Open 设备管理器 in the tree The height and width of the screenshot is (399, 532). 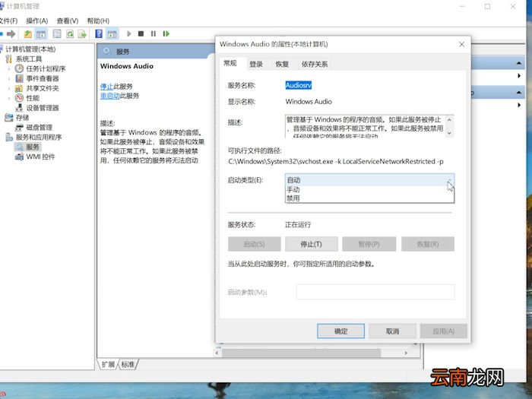[43, 108]
